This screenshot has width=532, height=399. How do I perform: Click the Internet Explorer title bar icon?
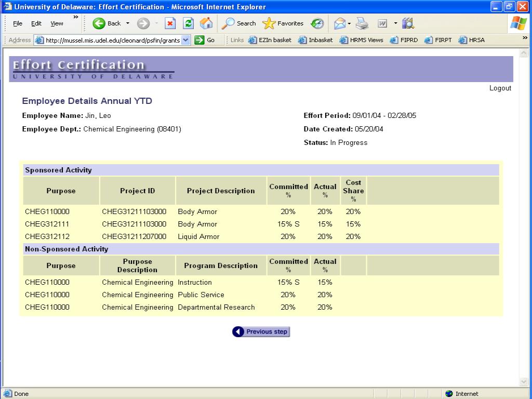(x=7, y=6)
